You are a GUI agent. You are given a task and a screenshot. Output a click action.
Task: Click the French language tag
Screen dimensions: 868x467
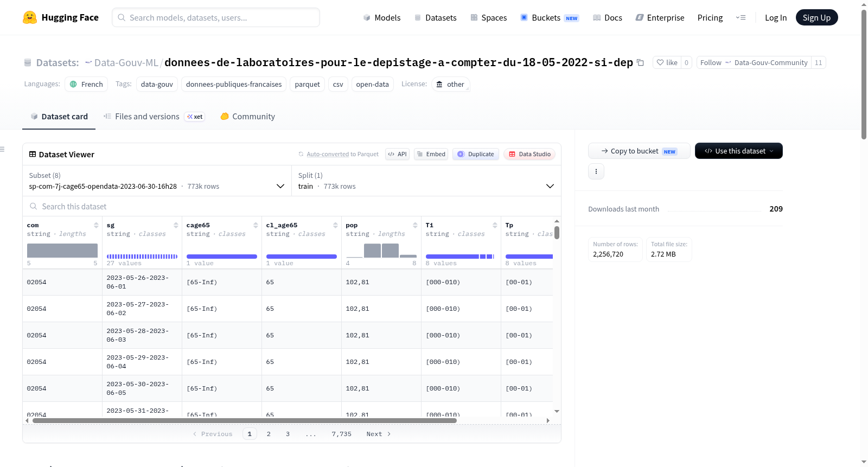coord(86,84)
